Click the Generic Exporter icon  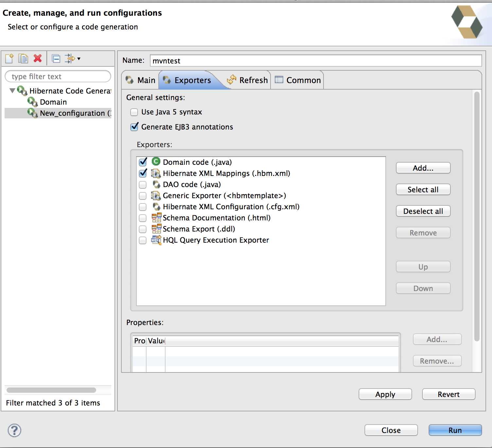[156, 195]
